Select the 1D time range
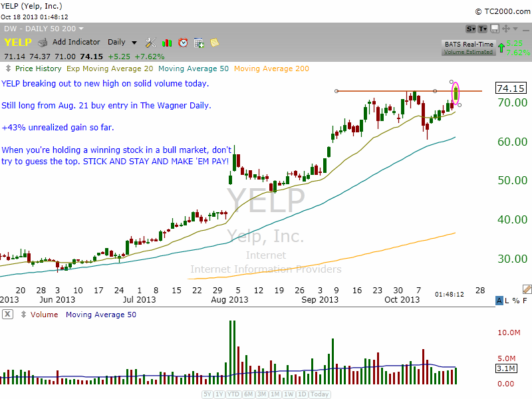Screen dimensions: 532x399 [x=302, y=394]
